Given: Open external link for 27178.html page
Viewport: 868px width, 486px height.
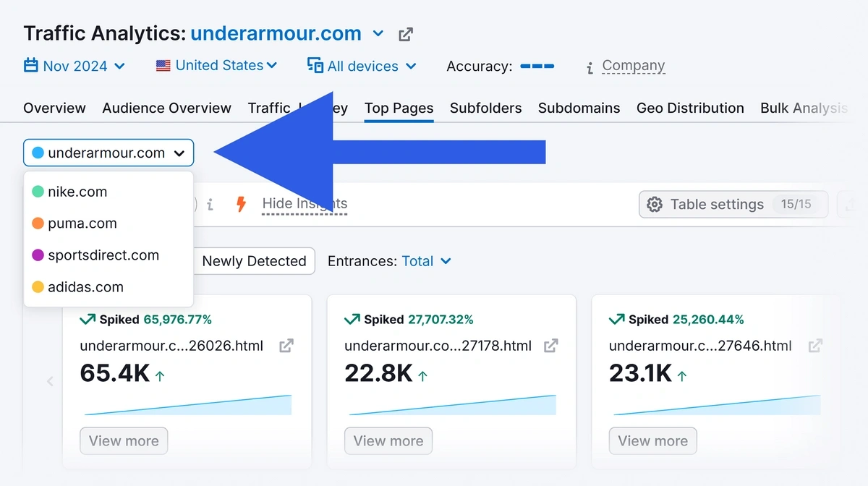Looking at the screenshot, I should click(x=551, y=346).
